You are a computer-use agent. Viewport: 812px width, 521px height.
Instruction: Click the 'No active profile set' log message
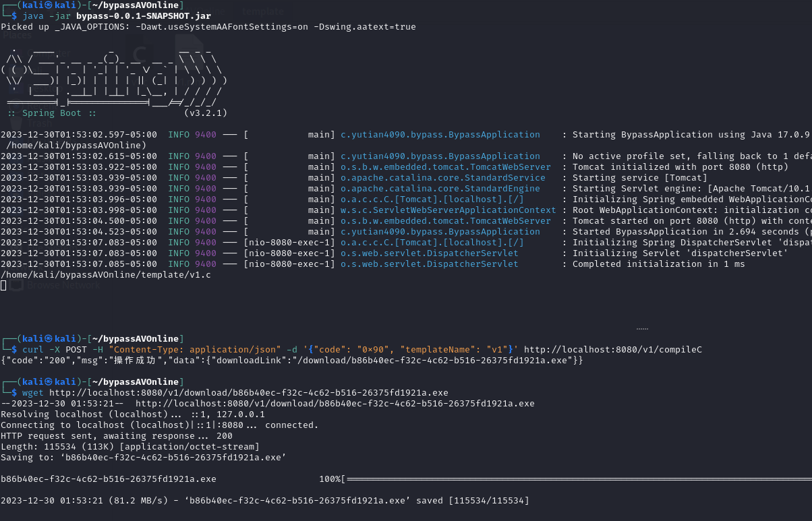coord(692,156)
